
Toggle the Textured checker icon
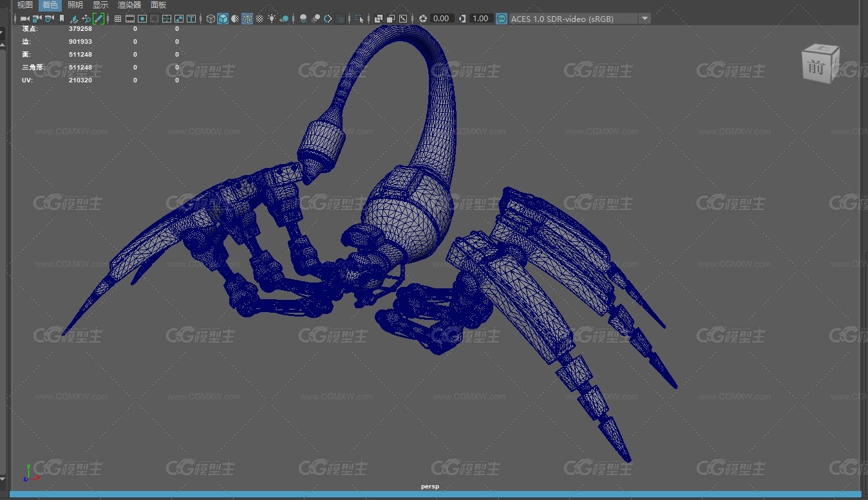pos(259,19)
